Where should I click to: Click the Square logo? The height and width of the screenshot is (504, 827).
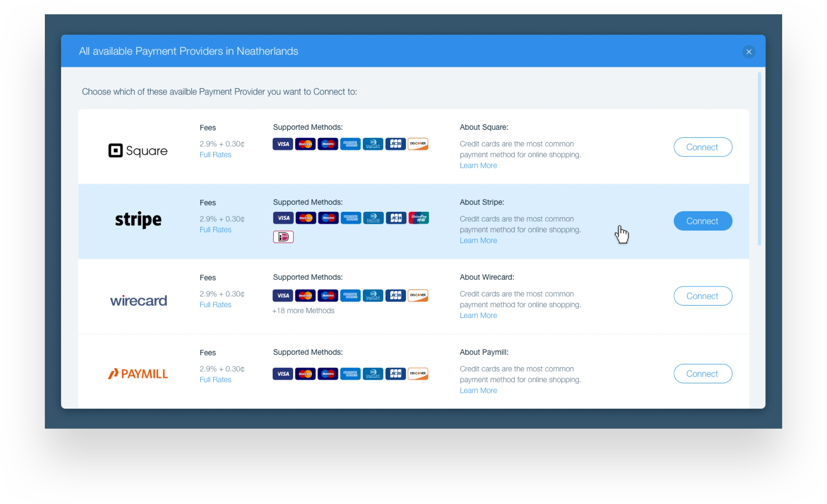click(x=138, y=151)
